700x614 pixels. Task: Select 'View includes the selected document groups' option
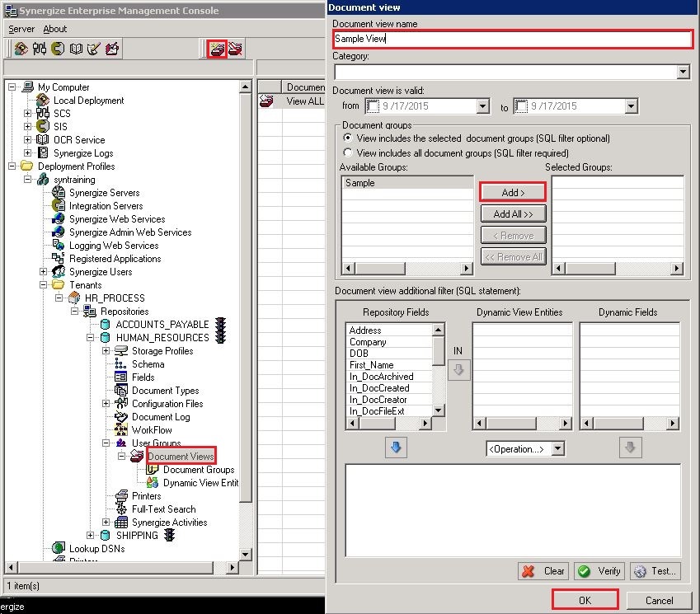point(347,138)
